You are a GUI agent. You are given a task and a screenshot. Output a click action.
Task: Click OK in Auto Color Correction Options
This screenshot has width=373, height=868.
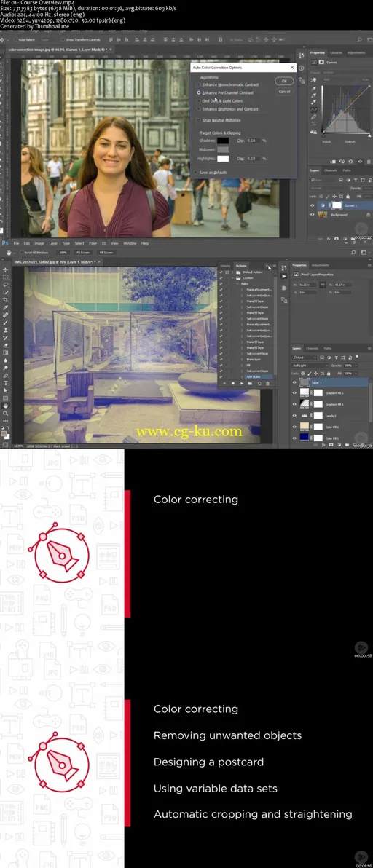(x=284, y=81)
